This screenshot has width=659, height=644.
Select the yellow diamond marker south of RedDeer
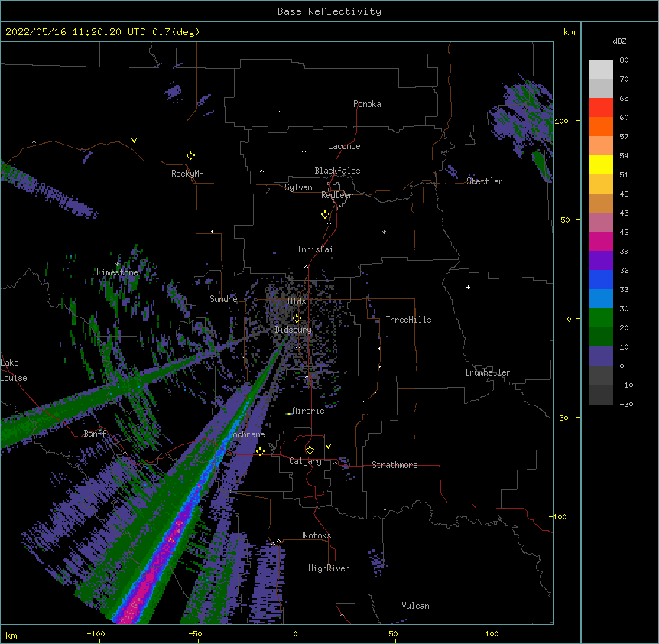[x=326, y=215]
